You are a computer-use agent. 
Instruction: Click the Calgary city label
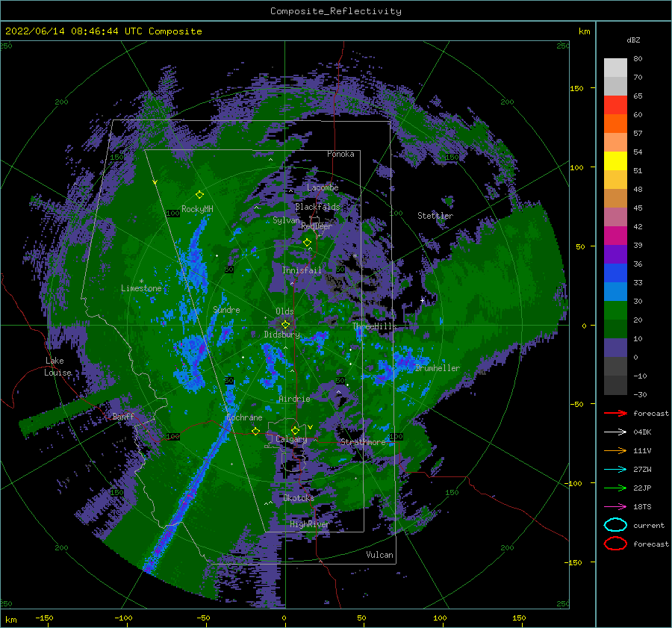pos(291,439)
